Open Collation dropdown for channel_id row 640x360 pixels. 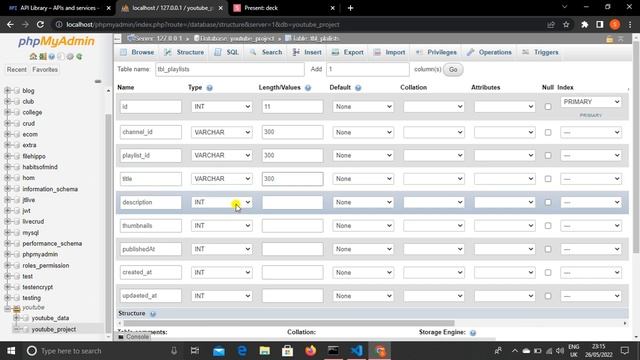coord(434,132)
